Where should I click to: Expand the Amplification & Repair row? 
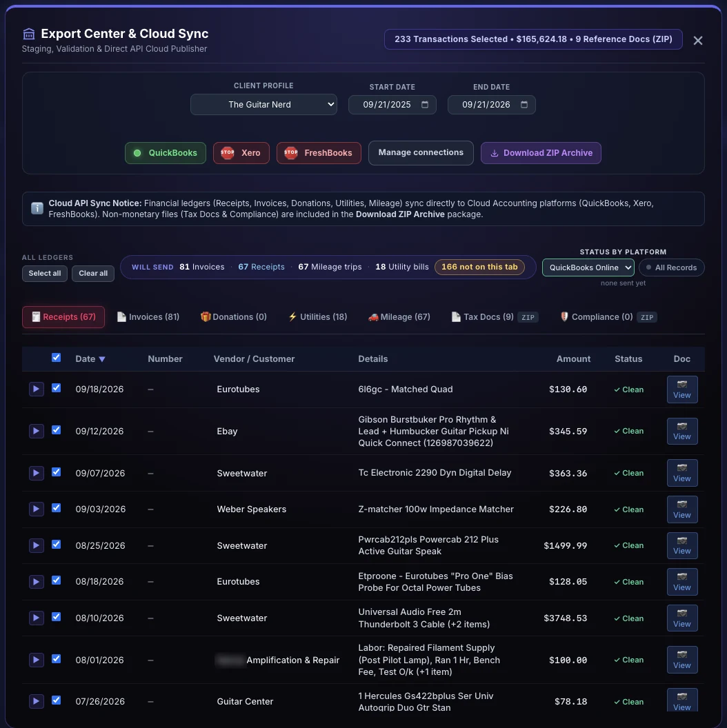(37, 660)
